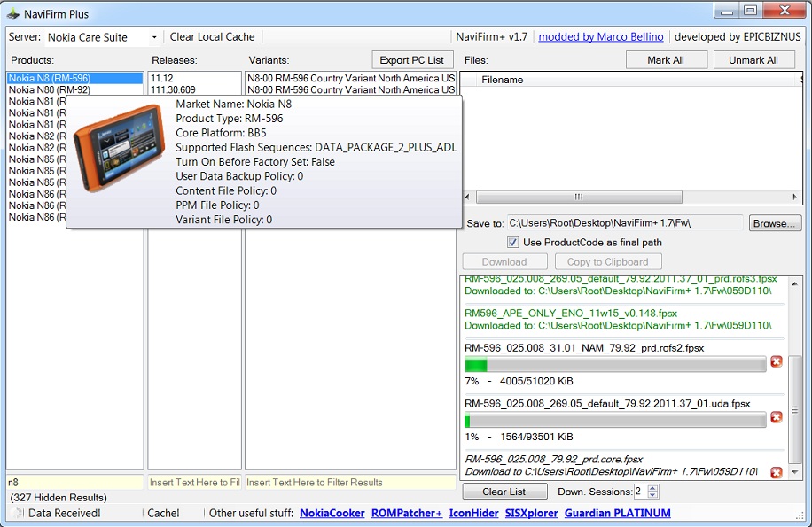Screen dimensions: 812x527
Task: Select Nokia N80 (RM-92) in Products
Action: click(75, 89)
